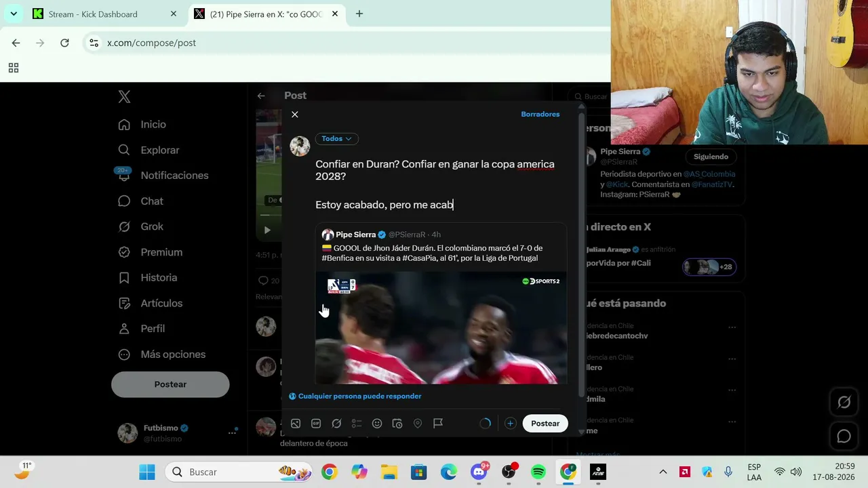Open volume control in system tray
Image resolution: width=868 pixels, height=488 pixels.
click(796, 472)
